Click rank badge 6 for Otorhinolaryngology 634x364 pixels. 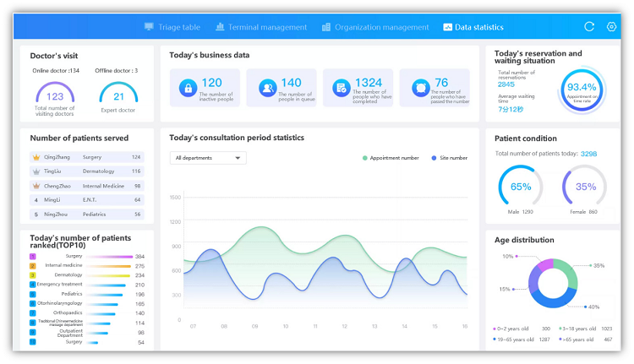tap(33, 304)
